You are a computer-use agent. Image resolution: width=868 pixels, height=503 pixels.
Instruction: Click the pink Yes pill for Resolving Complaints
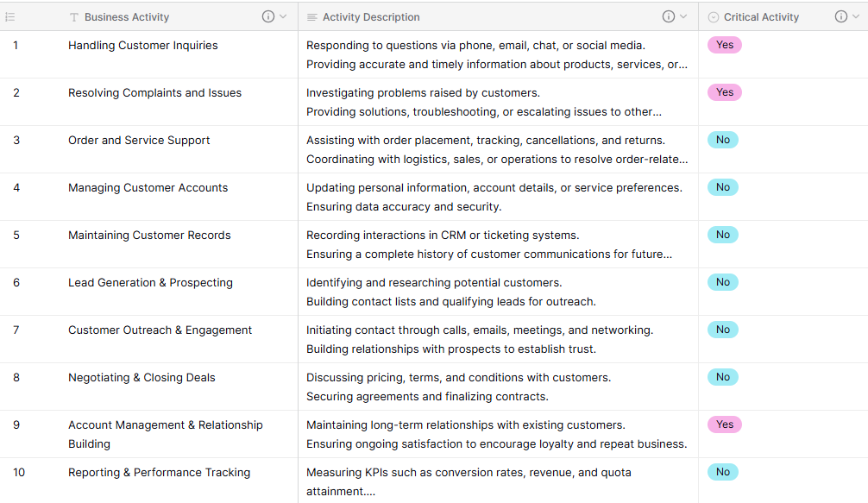pyautogui.click(x=724, y=92)
